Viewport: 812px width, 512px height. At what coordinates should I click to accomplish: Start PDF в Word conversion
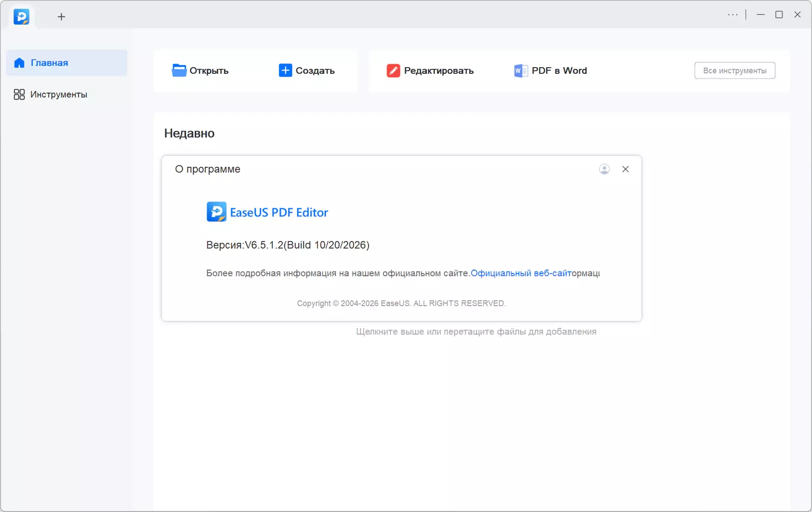pos(550,71)
